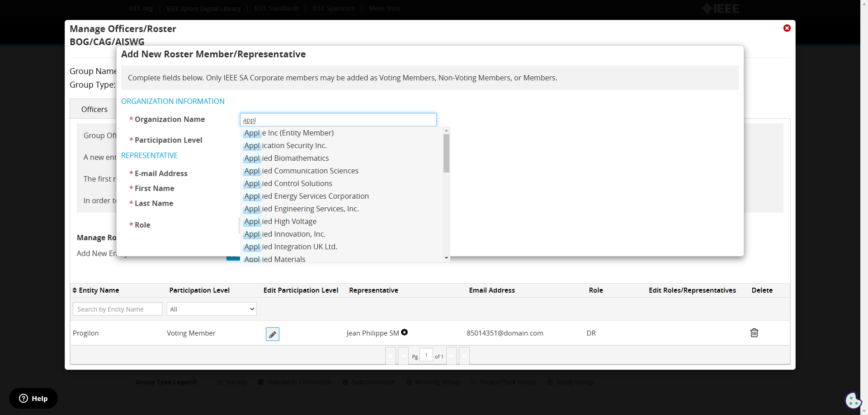Click the page number input box
868x415 pixels.
pyautogui.click(x=426, y=355)
